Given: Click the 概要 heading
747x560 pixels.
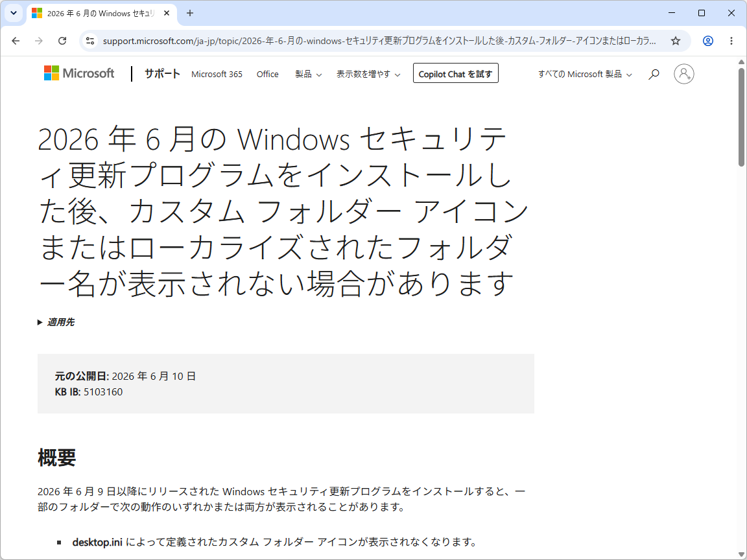Looking at the screenshot, I should pos(56,458).
